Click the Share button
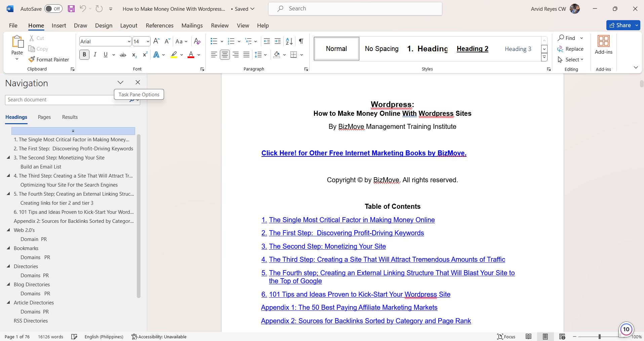 620,25
